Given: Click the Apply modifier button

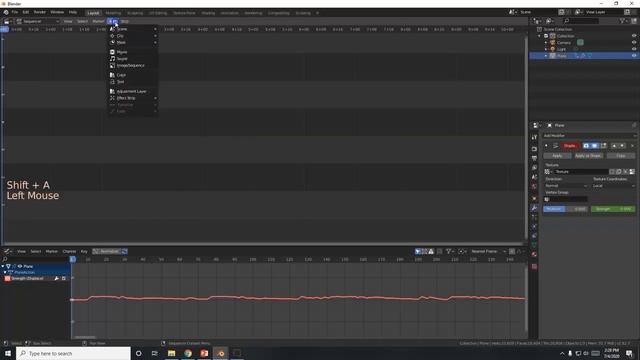Looking at the screenshot, I should pyautogui.click(x=557, y=156).
